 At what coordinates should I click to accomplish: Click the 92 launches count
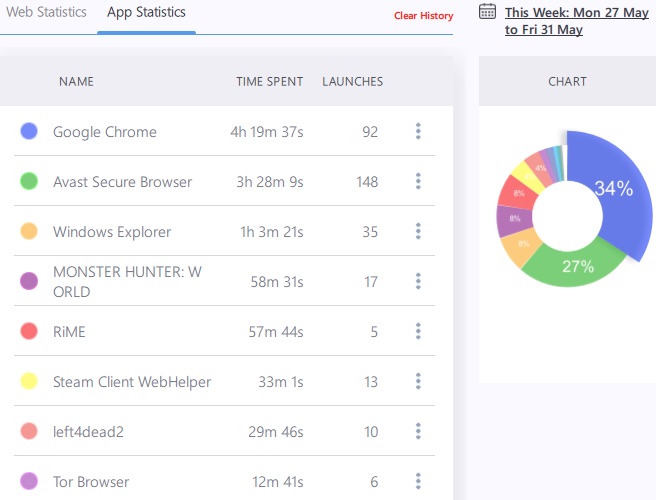[370, 132]
